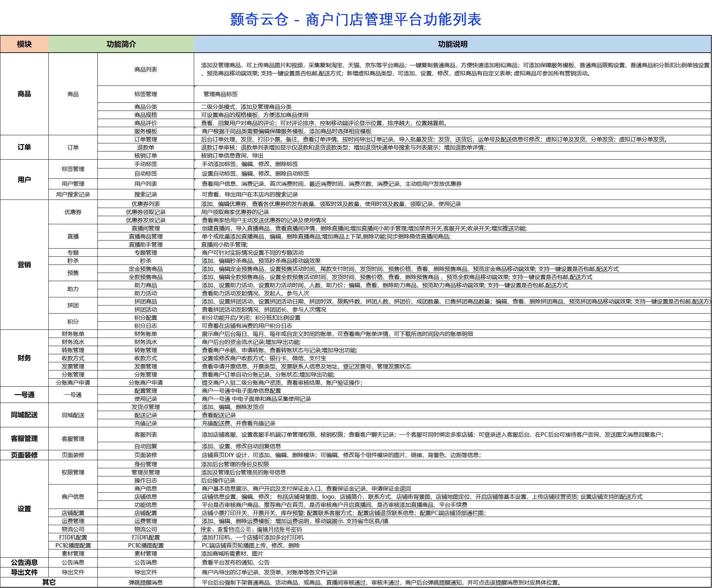Click the bold 财务 module cell

coord(24,358)
